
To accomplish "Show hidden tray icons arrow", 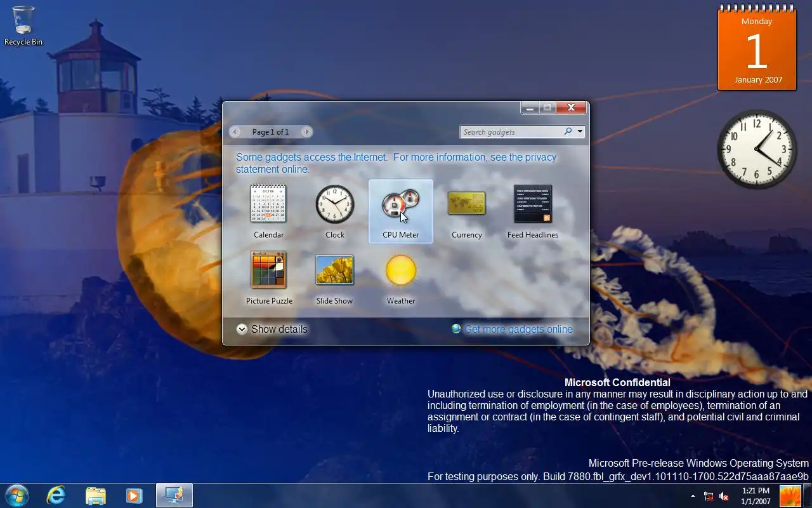I will pos(693,496).
